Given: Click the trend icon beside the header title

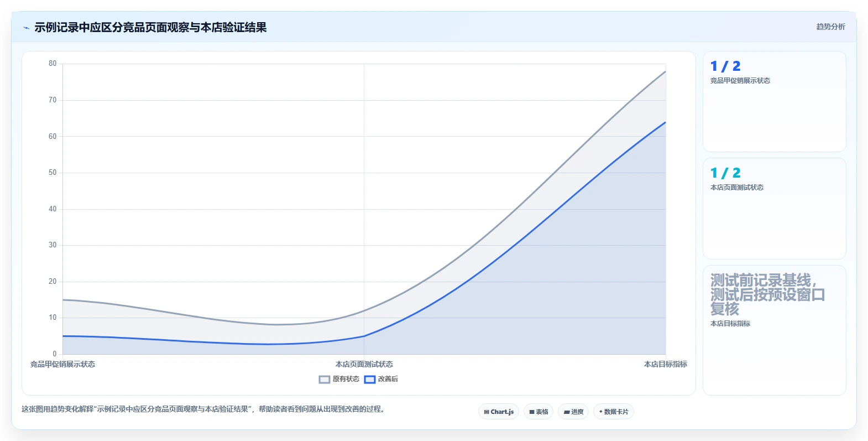Looking at the screenshot, I should click(x=26, y=28).
